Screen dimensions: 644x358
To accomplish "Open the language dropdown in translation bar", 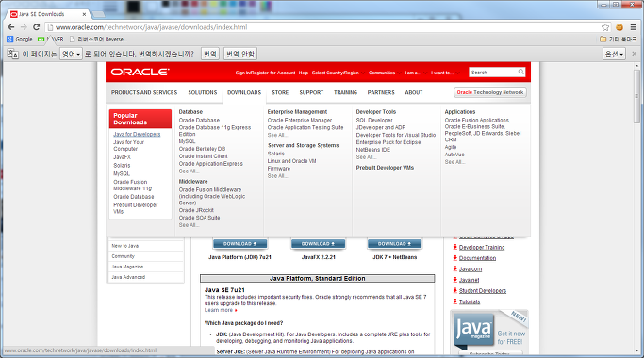I will click(x=71, y=54).
